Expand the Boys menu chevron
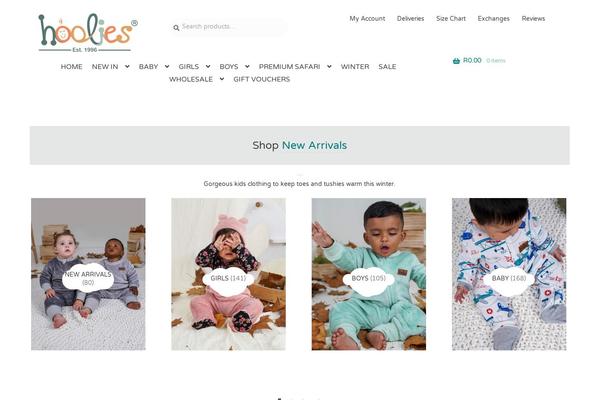Image resolution: width=600 pixels, height=400 pixels. click(247, 67)
